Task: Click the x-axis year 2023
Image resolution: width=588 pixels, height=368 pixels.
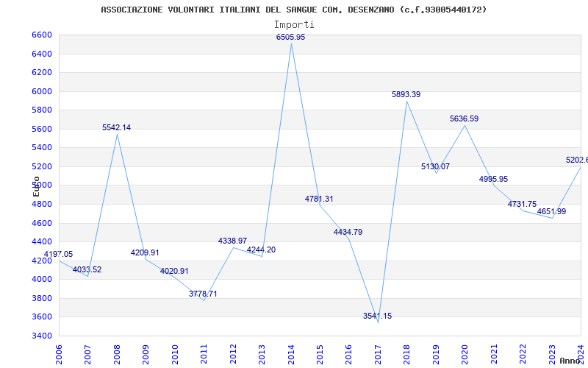Action: 553,355
